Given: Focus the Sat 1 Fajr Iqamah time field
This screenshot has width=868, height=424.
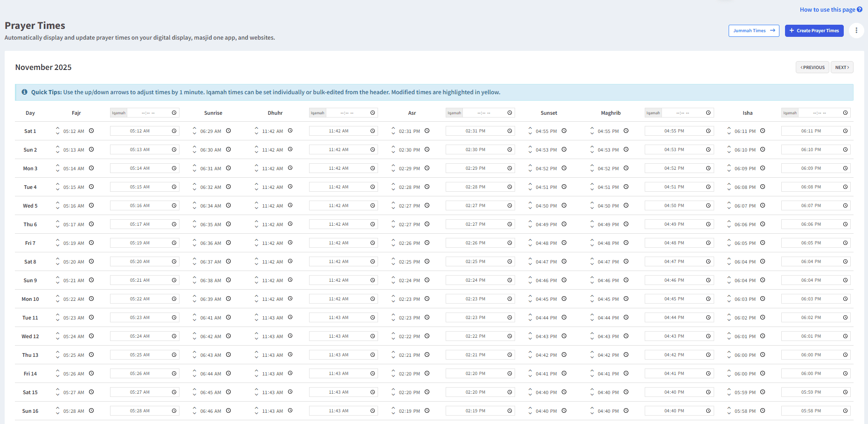Looking at the screenshot, I should [x=145, y=131].
